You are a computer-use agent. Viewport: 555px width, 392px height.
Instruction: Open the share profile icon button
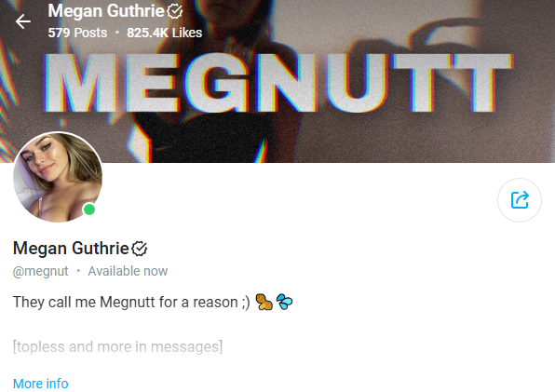pyautogui.click(x=520, y=200)
